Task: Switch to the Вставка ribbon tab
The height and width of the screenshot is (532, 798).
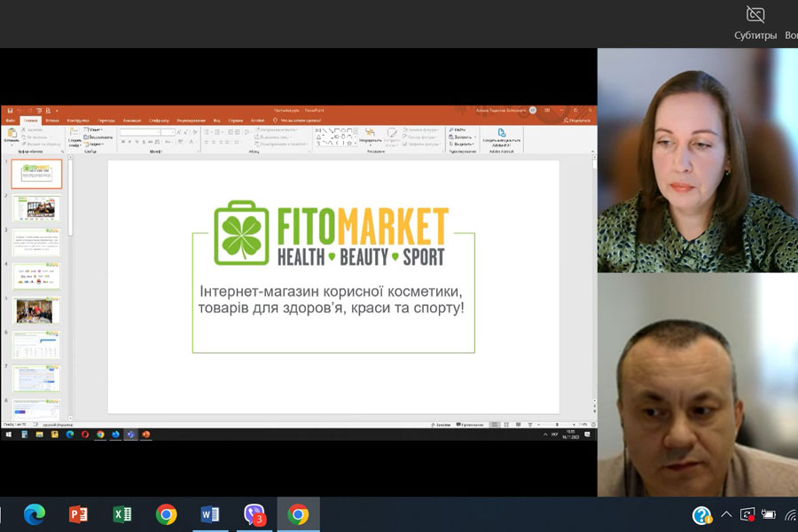Action: tap(52, 121)
